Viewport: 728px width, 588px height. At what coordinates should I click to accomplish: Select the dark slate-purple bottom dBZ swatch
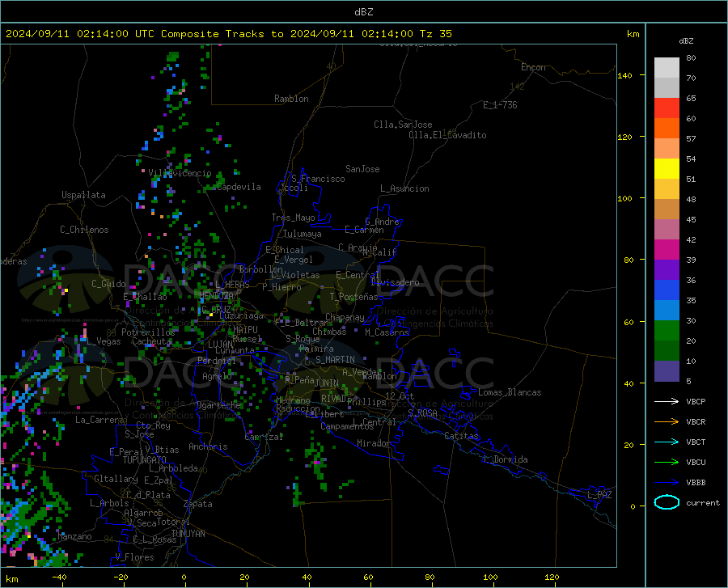point(667,371)
